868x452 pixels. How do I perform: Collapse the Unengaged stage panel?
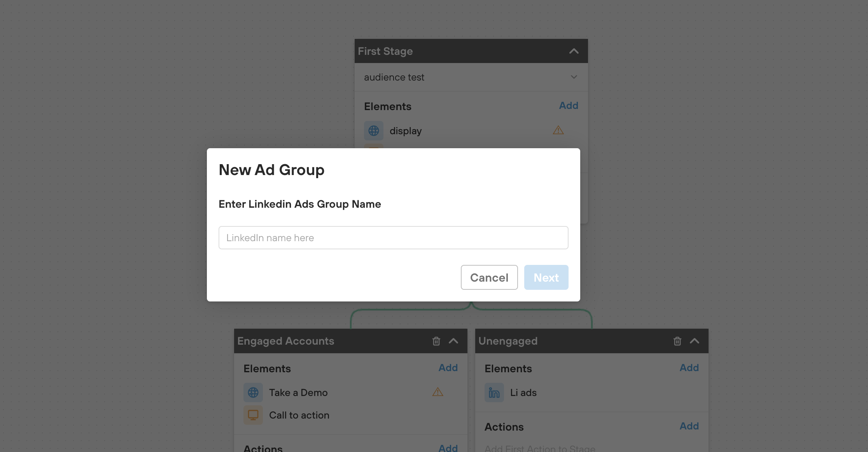click(x=695, y=341)
